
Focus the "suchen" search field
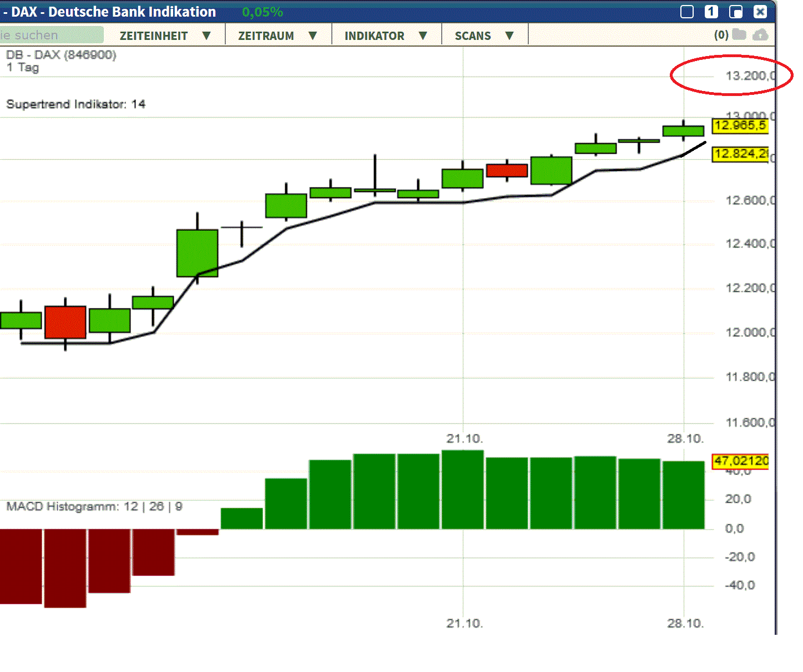(52, 35)
